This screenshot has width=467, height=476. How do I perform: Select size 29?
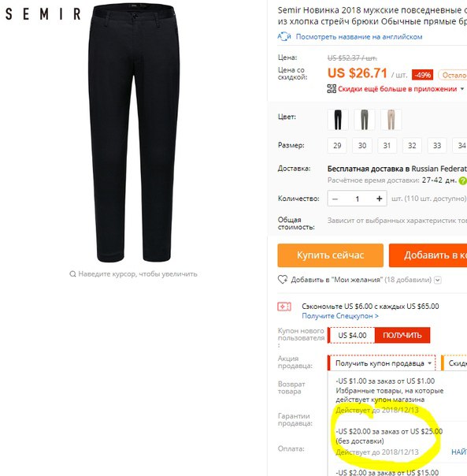pos(337,146)
